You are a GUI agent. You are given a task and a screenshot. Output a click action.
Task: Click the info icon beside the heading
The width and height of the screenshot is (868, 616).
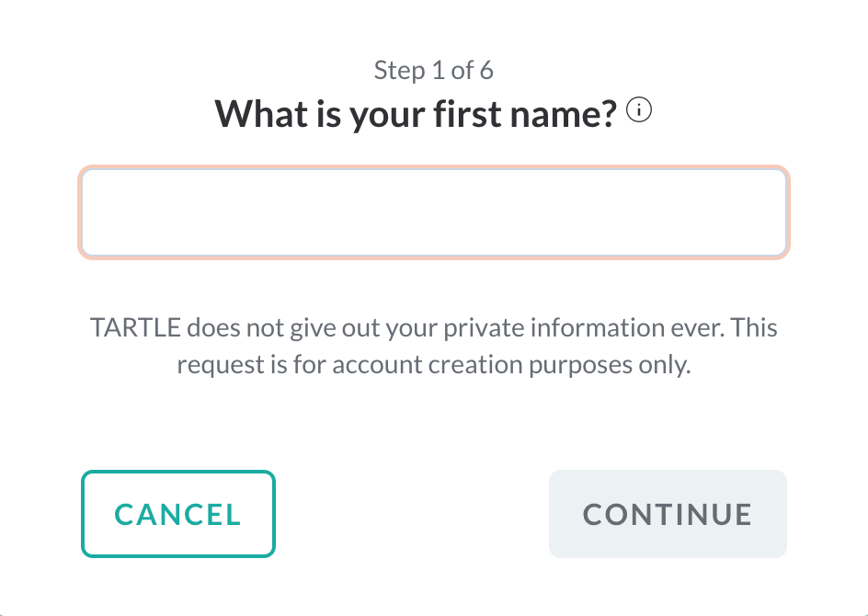640,111
